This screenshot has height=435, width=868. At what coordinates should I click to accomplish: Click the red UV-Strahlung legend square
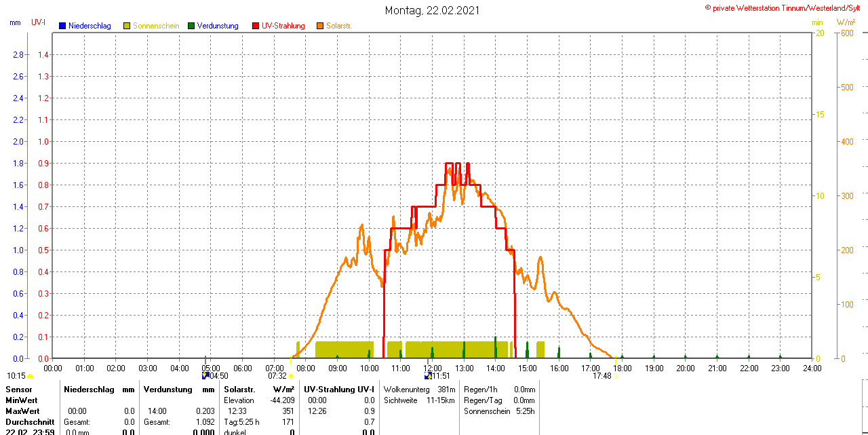(256, 26)
